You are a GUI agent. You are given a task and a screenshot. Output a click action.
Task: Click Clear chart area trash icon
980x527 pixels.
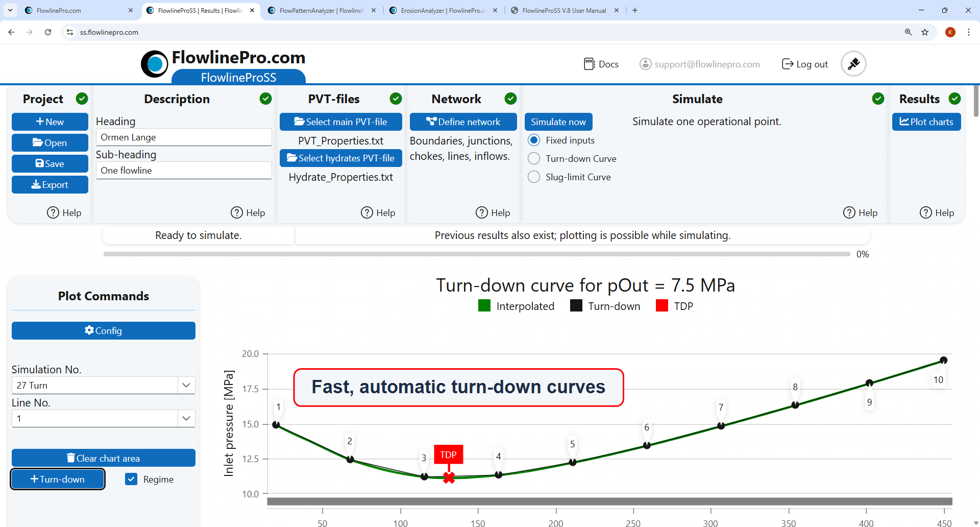tap(71, 458)
